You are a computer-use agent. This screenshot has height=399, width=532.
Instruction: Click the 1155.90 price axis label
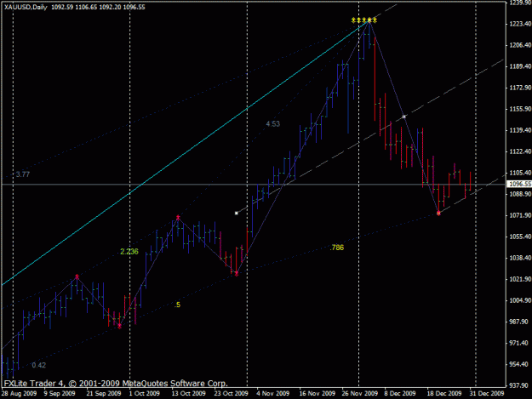(x=520, y=109)
